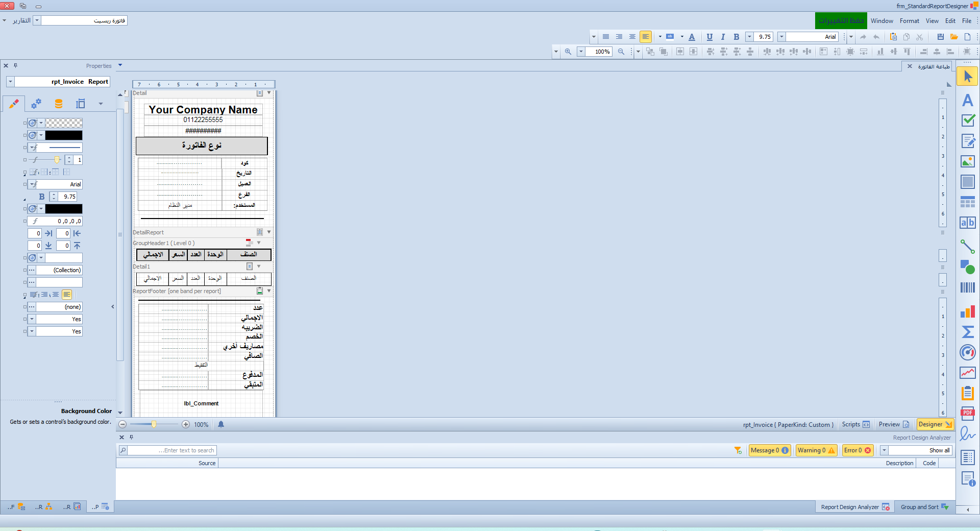Open the font size 9.75 dropdown in toolbar

click(x=749, y=37)
